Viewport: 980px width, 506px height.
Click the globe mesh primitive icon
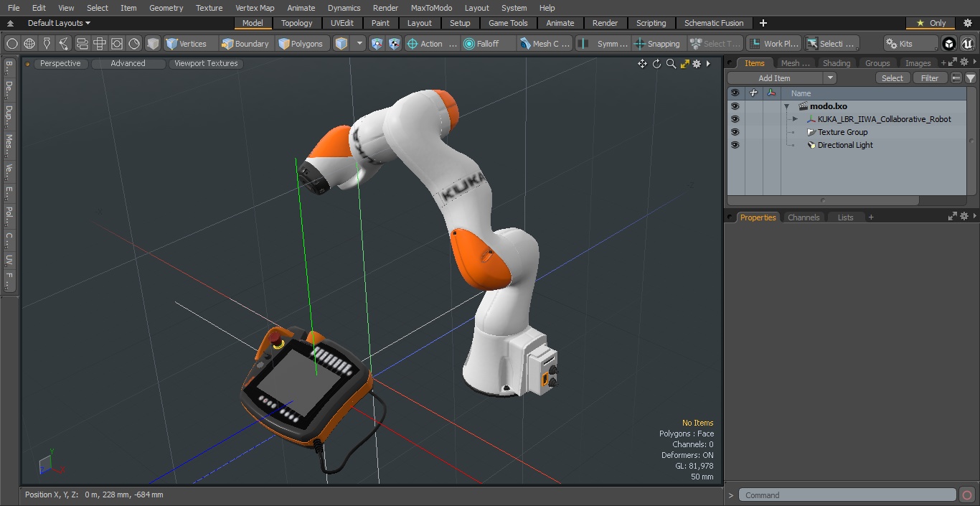(x=29, y=44)
